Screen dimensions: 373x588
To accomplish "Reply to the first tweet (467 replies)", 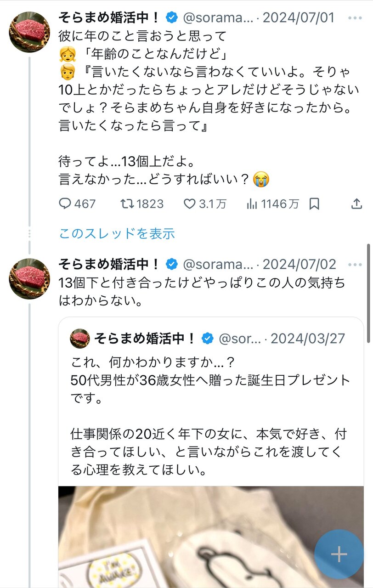I will click(x=66, y=204).
